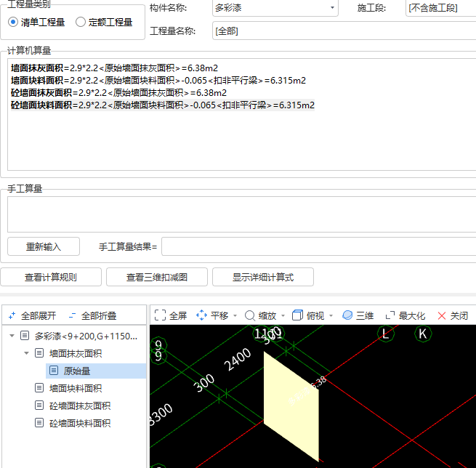The height and width of the screenshot is (468, 476).
Task: Click the document icon beside 墙面块料面积
Action: 39,388
